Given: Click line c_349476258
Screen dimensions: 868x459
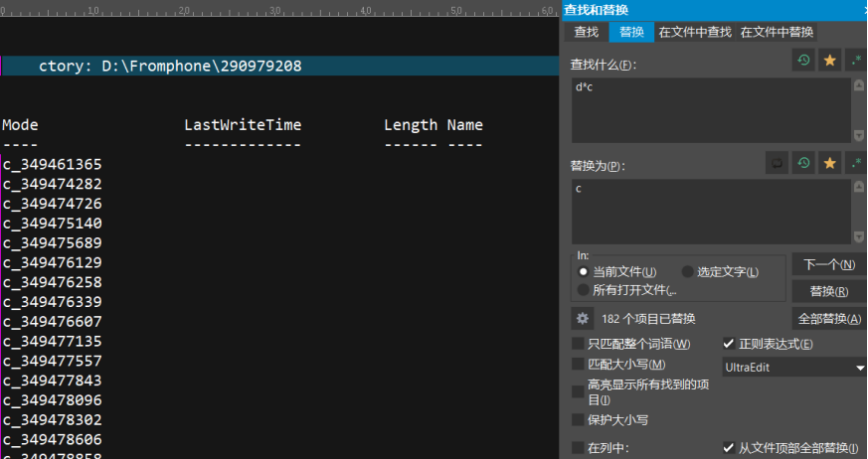Looking at the screenshot, I should tap(53, 282).
